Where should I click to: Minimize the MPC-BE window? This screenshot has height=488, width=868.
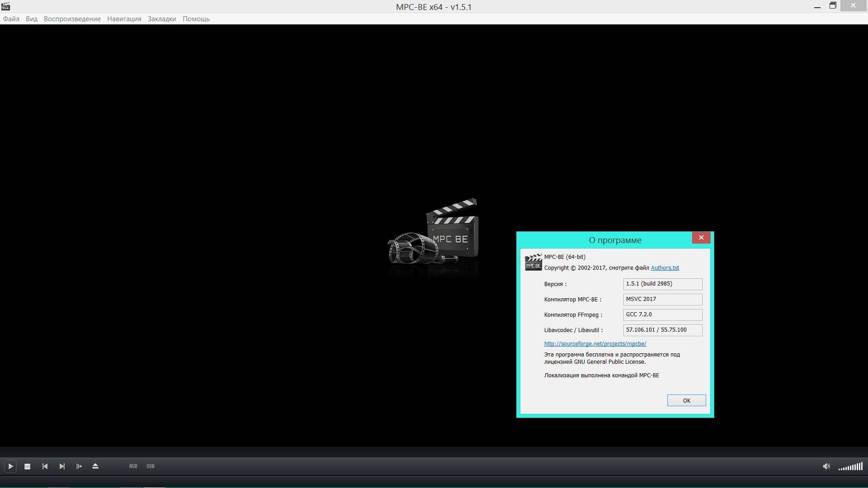[817, 7]
